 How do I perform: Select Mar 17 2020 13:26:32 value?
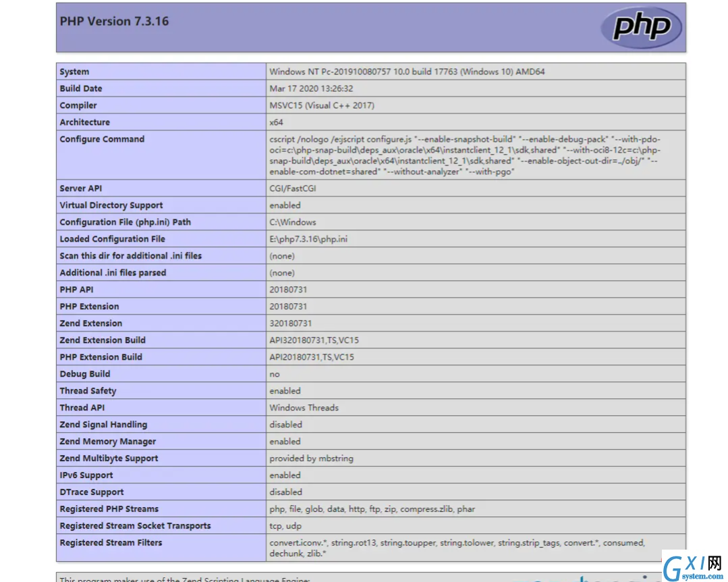point(311,88)
